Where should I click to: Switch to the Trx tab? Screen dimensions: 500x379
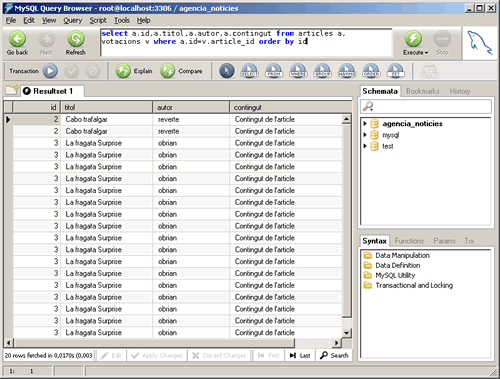pyautogui.click(x=469, y=241)
